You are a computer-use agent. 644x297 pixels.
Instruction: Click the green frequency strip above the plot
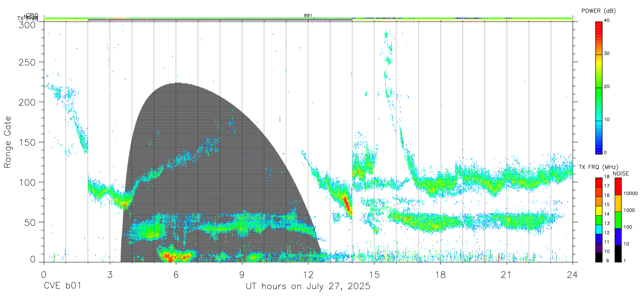(308, 18)
